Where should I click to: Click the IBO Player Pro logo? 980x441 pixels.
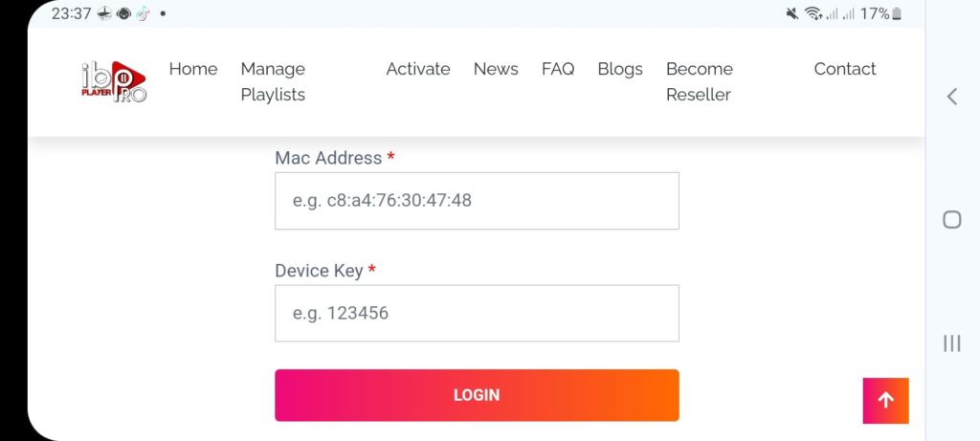tap(114, 82)
